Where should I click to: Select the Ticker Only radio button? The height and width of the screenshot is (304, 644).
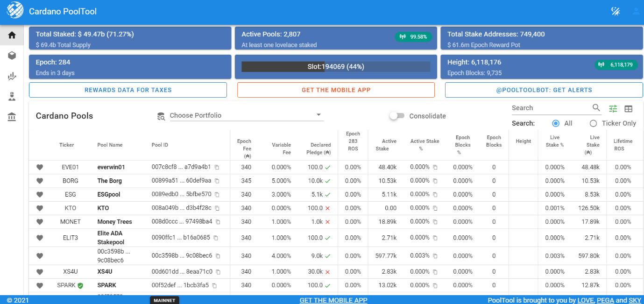593,123
